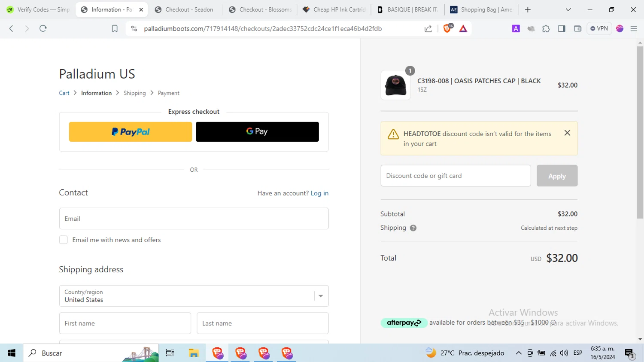Switch to Cheap HP Ink Cartridges tab
This screenshot has height=362, width=644.
tap(334, 9)
